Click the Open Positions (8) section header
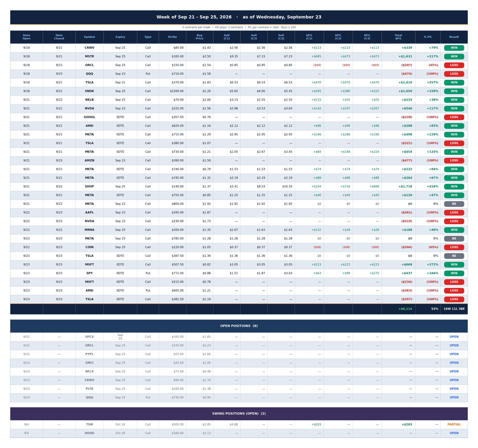This screenshot has height=448, width=478. pos(239,326)
